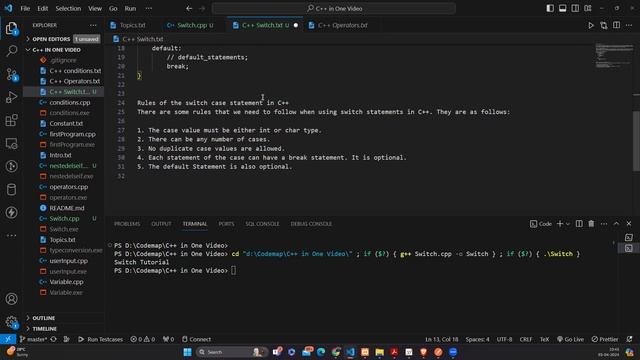Image resolution: width=640 pixels, height=360 pixels.
Task: Open Windows Start menu
Action: 187,352
